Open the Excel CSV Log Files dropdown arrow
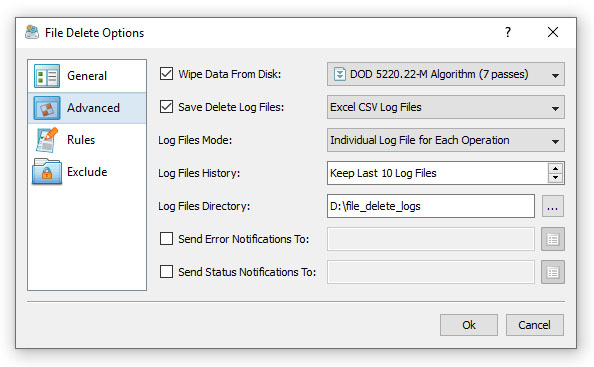 [555, 109]
